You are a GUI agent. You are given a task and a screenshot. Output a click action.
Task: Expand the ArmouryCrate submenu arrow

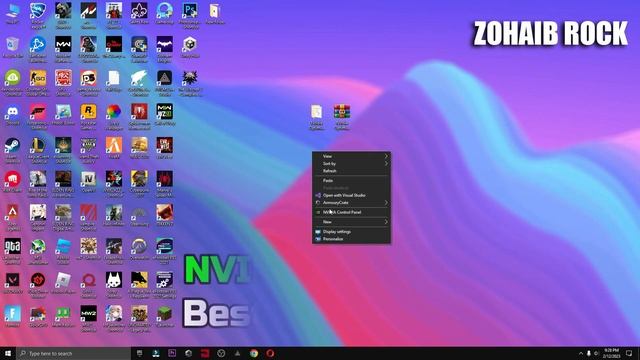coord(386,202)
